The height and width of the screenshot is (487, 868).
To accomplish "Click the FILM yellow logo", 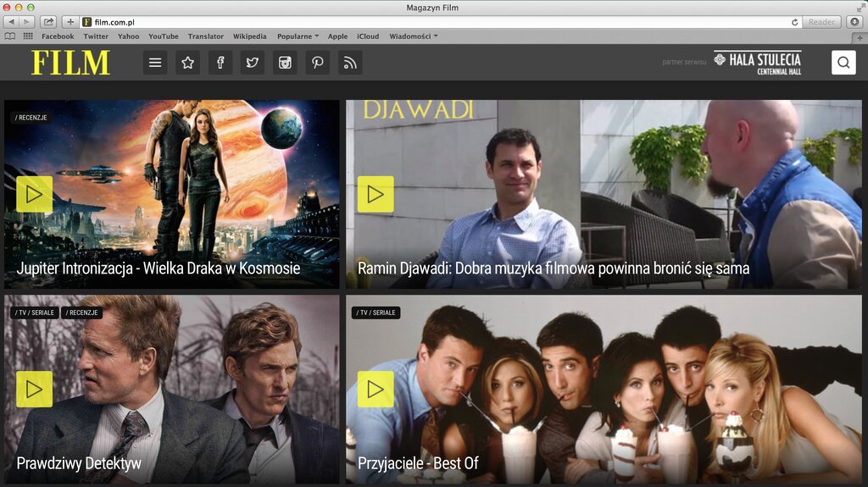I will coord(71,63).
